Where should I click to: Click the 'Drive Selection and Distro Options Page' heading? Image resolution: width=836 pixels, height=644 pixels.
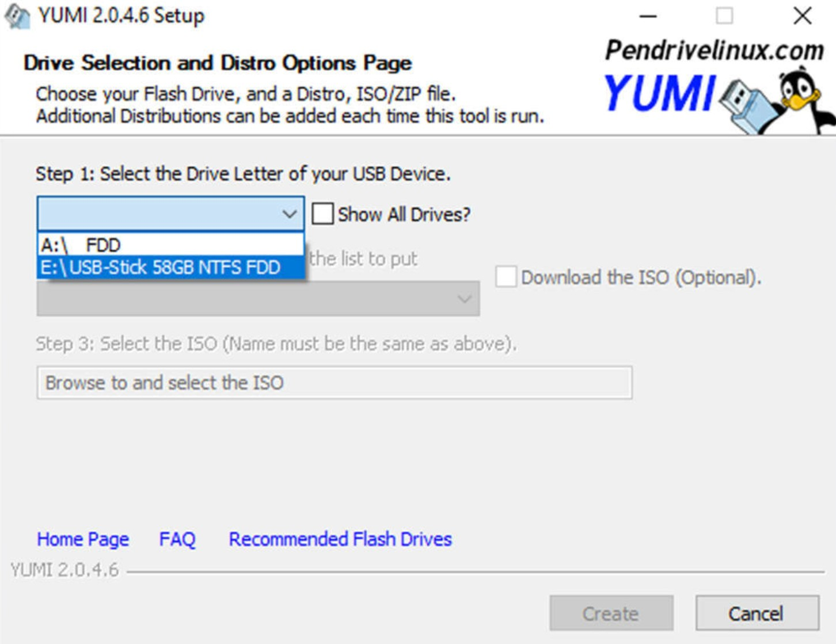pos(218,62)
